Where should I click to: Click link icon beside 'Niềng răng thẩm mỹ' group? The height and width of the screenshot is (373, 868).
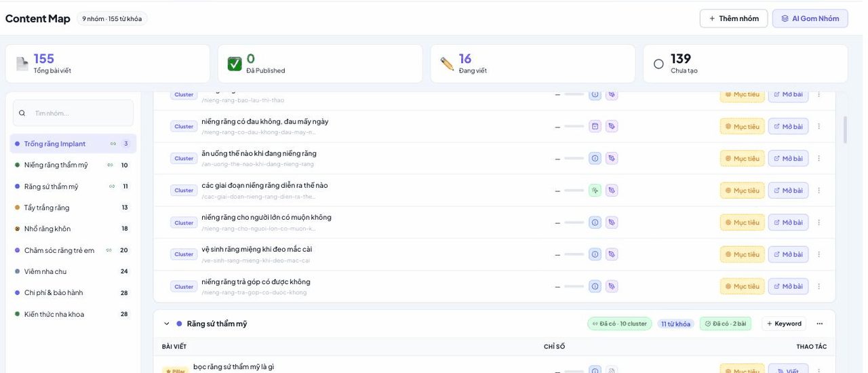pos(110,165)
